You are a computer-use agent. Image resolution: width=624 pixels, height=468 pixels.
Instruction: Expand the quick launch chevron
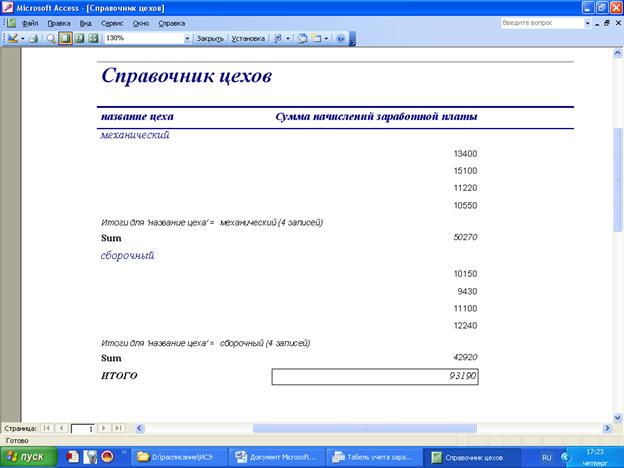click(x=123, y=452)
